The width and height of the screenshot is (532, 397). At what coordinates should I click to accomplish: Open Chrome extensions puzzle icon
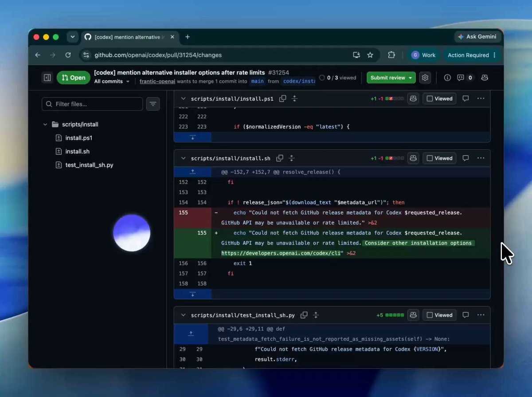tap(391, 55)
